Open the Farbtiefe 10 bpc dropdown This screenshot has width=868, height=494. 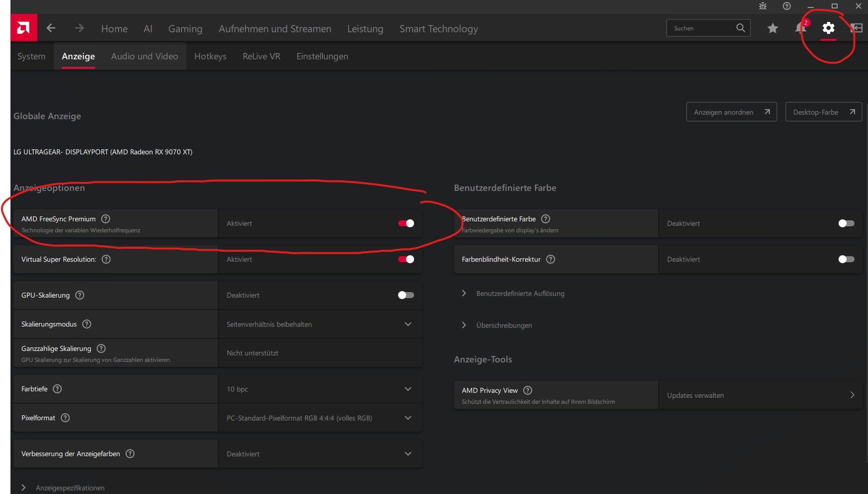(x=320, y=389)
